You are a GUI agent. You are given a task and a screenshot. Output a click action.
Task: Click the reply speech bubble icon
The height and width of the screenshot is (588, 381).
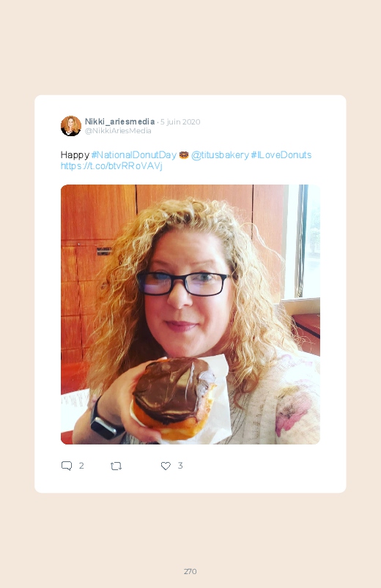pyautogui.click(x=67, y=466)
